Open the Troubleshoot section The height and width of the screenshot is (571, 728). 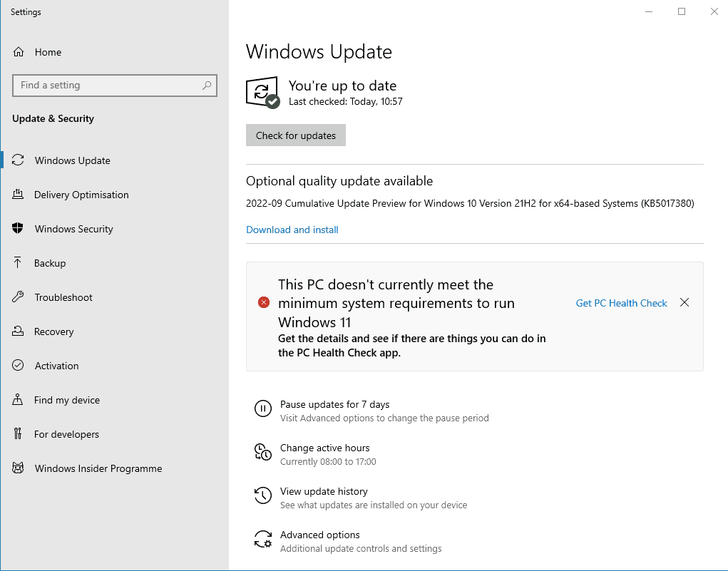tap(115, 297)
